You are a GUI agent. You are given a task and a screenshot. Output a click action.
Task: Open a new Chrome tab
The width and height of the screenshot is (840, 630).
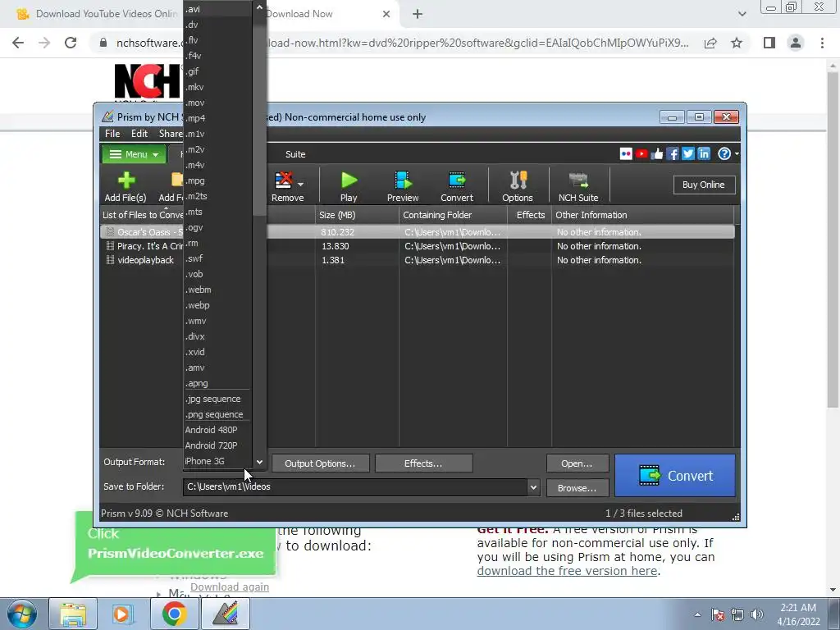(418, 14)
